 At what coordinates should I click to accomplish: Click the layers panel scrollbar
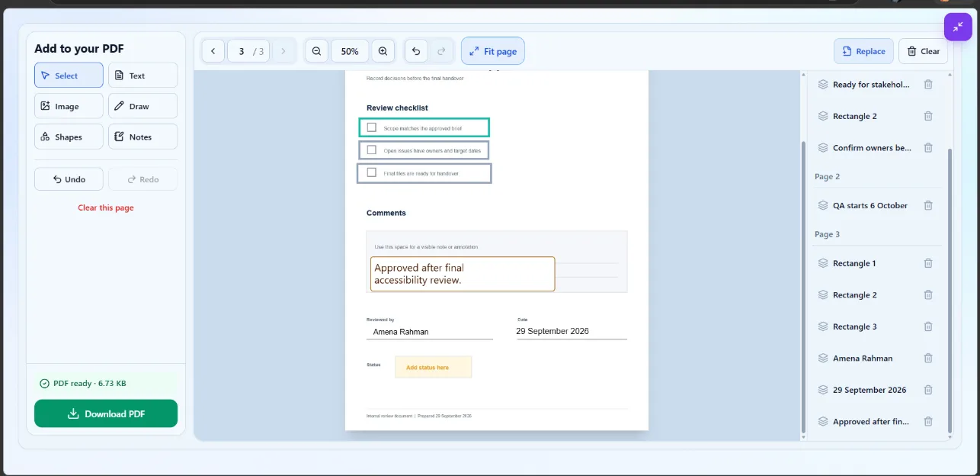click(950, 291)
